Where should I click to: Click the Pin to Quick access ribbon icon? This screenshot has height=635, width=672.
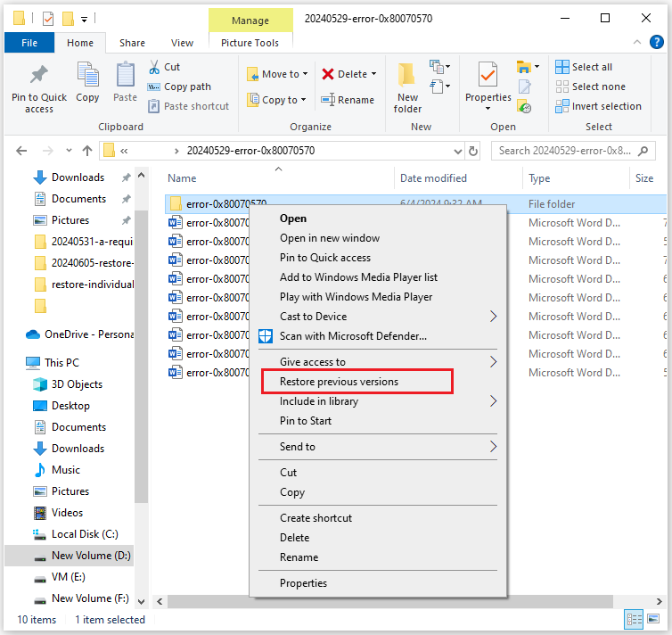point(39,75)
